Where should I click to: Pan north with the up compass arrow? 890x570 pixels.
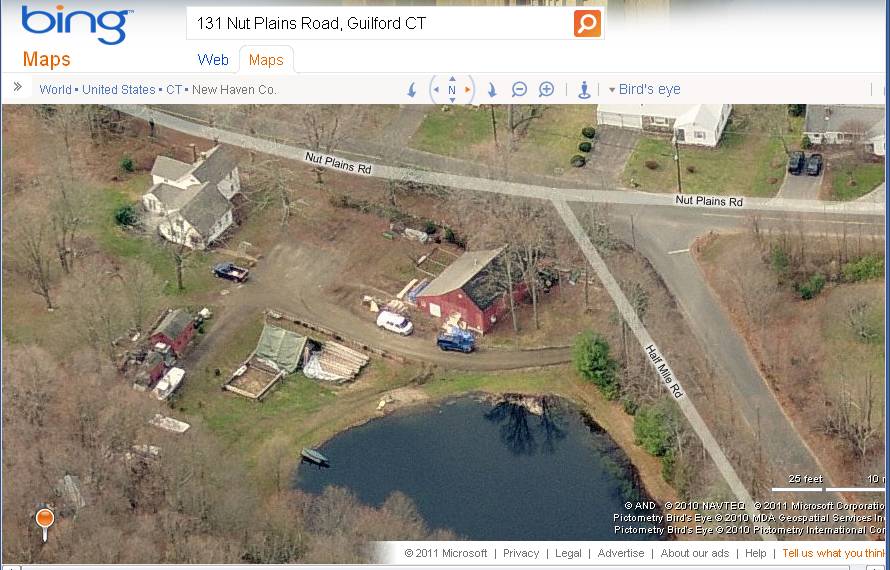(x=452, y=79)
